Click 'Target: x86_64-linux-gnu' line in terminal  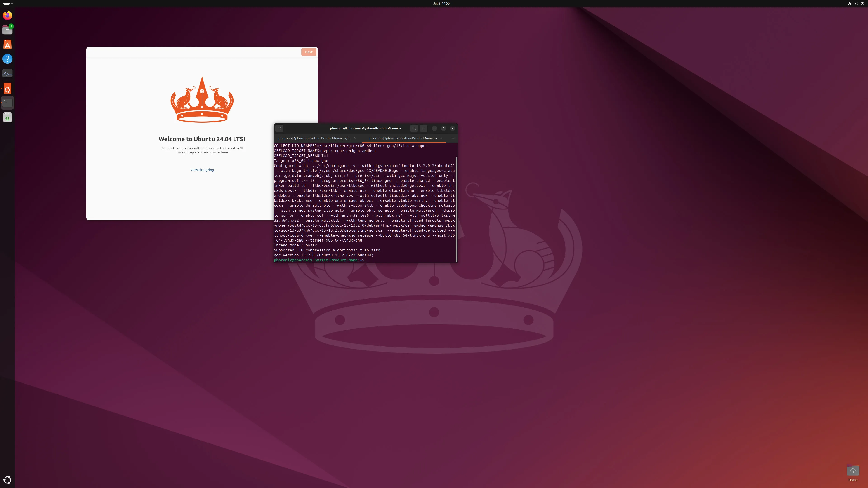click(x=301, y=161)
